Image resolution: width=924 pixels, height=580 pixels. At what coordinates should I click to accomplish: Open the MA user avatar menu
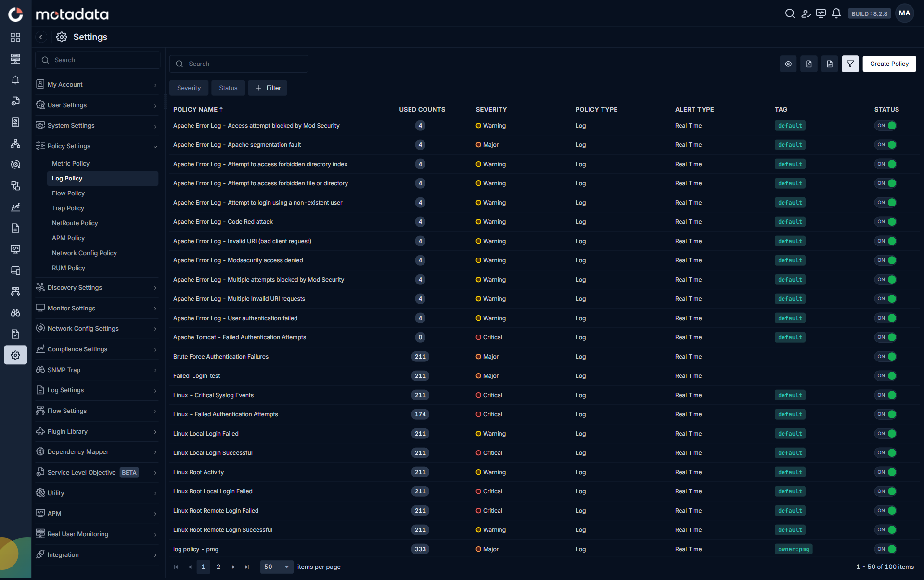point(904,13)
